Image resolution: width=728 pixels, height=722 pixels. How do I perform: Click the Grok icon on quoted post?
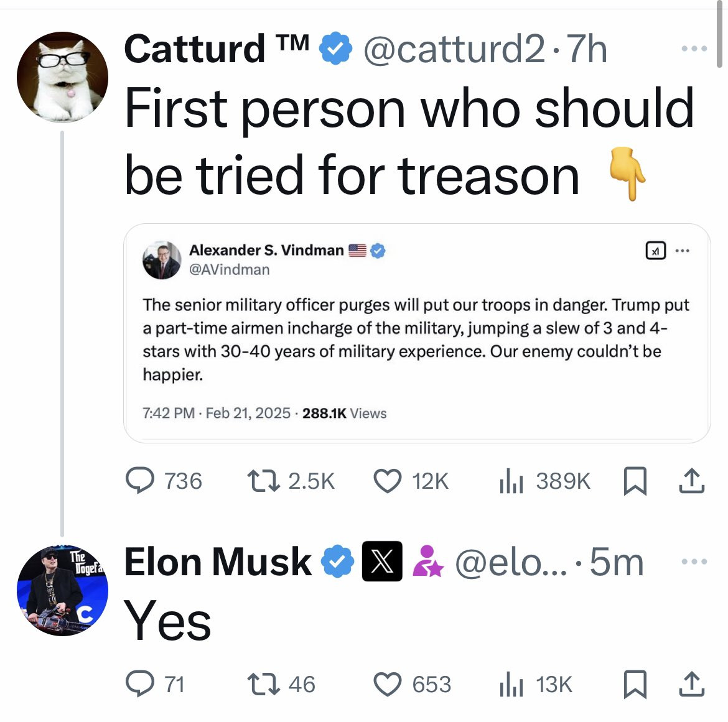coord(655,251)
